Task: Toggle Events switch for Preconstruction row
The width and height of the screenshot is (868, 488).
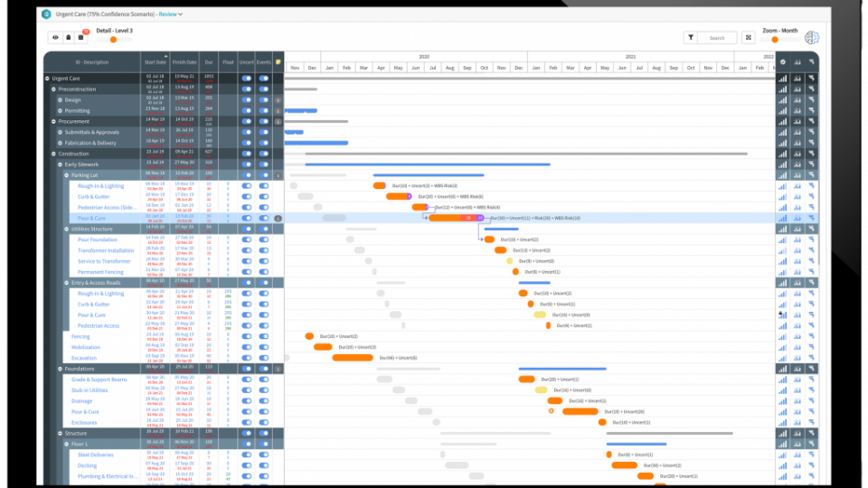Action: tap(264, 89)
